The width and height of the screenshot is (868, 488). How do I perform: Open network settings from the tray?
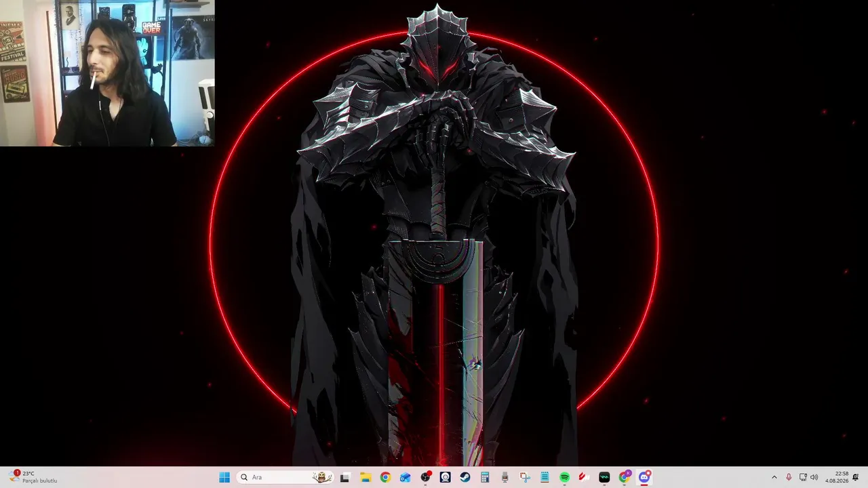click(x=804, y=477)
